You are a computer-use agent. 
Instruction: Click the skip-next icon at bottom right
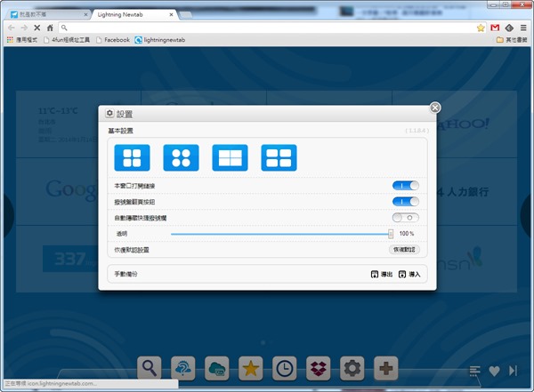point(513,371)
